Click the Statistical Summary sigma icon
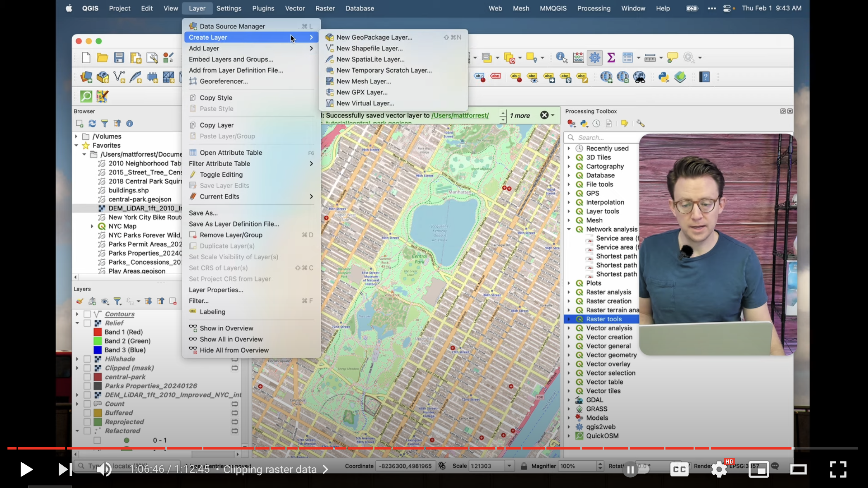Screen dimensions: 868x488 pos(611,58)
